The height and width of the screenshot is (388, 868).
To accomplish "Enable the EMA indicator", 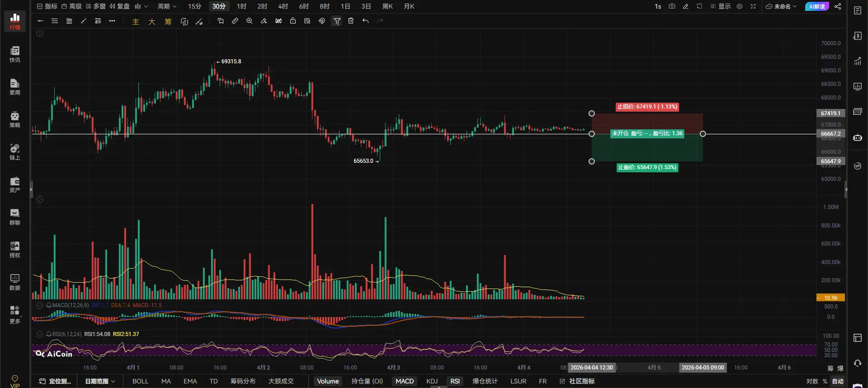I will point(190,381).
